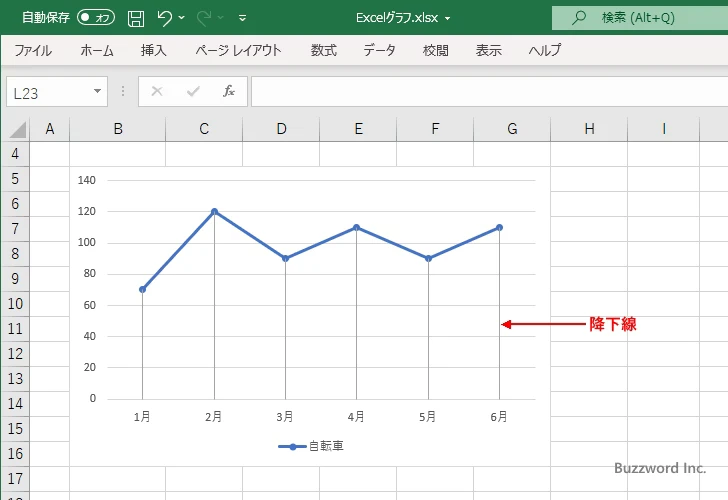Select column I header
The image size is (728, 500).
(663, 129)
